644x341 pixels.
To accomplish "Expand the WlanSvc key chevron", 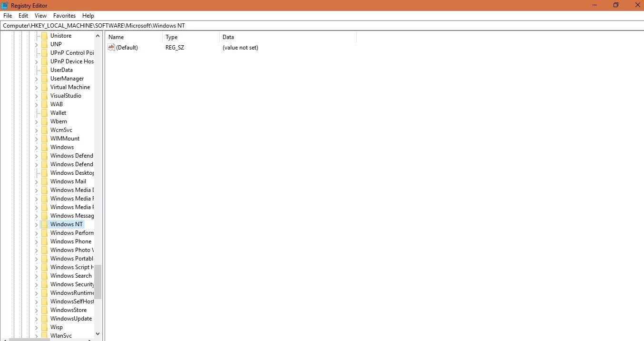I will (x=36, y=336).
